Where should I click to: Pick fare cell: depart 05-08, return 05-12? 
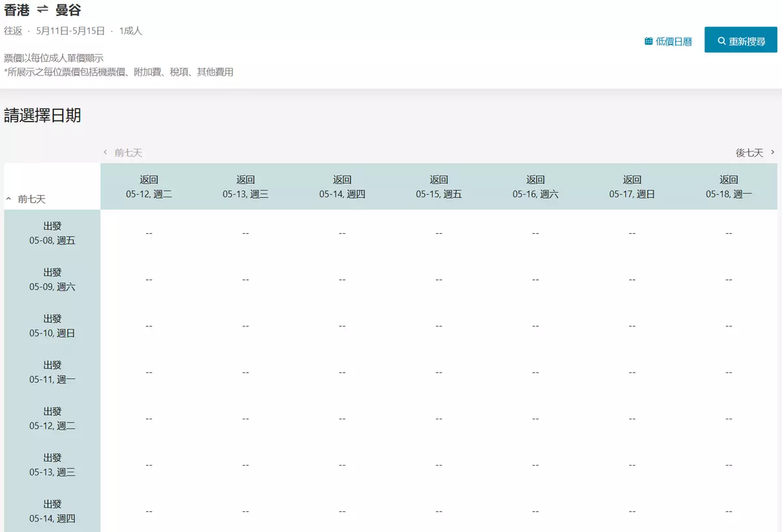[x=149, y=233]
